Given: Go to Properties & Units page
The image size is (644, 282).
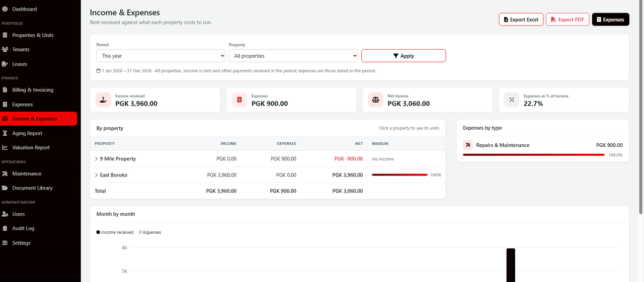Looking at the screenshot, I should 39,35.
